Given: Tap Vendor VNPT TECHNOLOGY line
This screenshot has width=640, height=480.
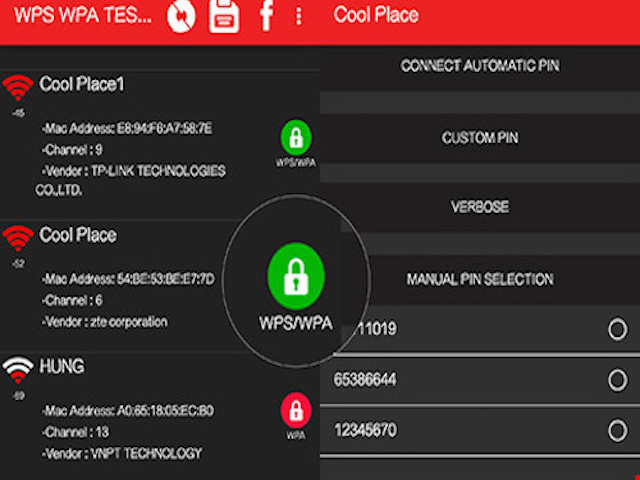Looking at the screenshot, I should 122,453.
